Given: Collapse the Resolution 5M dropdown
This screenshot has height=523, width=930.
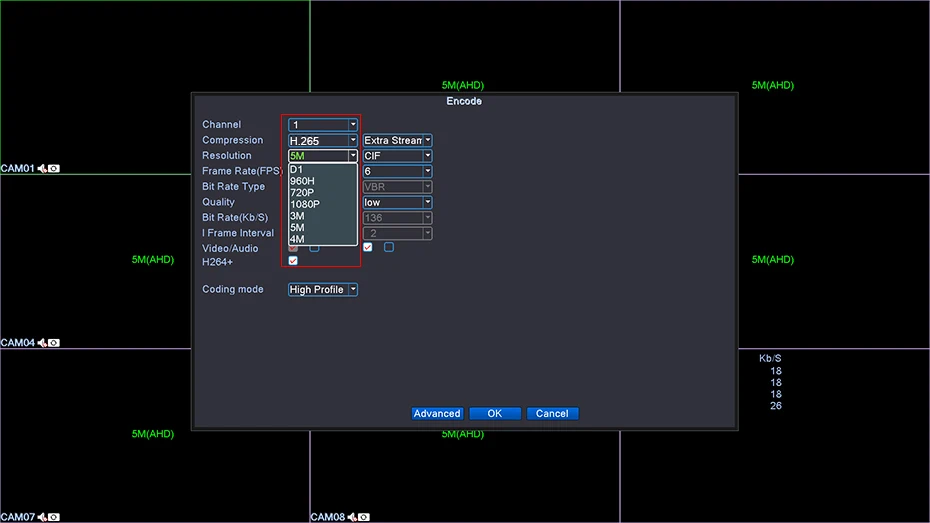Looking at the screenshot, I should pos(323,156).
